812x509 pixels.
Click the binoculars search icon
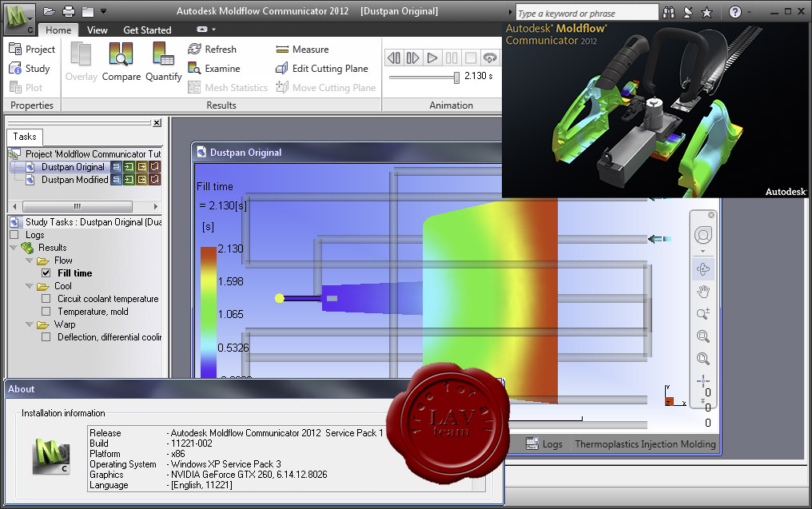click(669, 12)
